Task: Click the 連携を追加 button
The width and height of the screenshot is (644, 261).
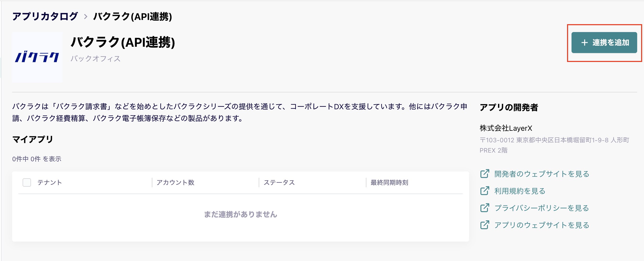Action: point(604,43)
